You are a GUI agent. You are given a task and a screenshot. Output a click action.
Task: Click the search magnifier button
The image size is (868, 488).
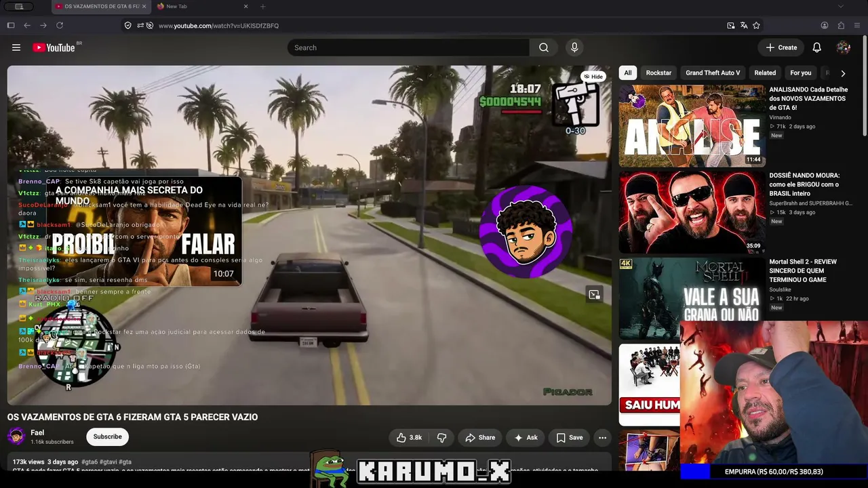pyautogui.click(x=544, y=47)
